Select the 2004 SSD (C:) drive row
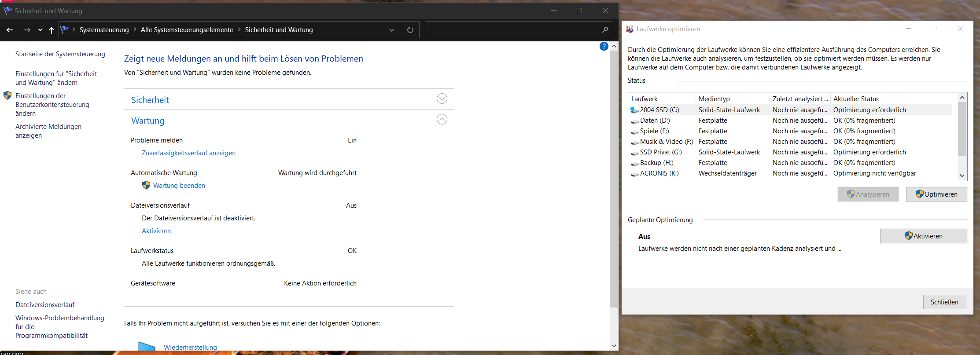This screenshot has height=355, width=980. pos(790,110)
